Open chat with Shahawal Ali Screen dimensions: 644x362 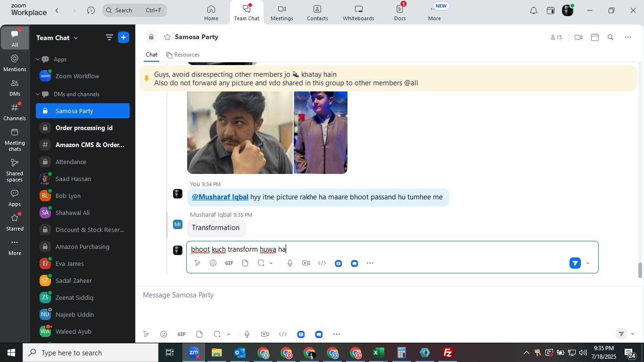83,213
